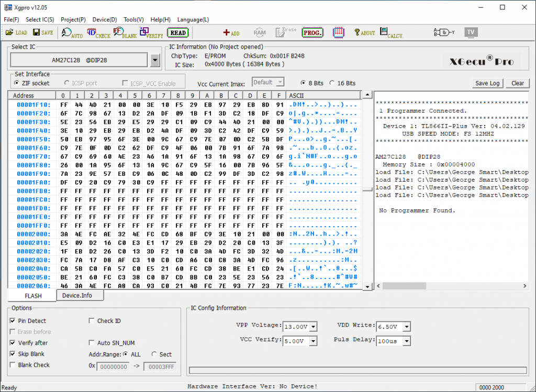Open the Puls Delay dropdown
Image resolution: width=536 pixels, height=392 pixels.
pyautogui.click(x=406, y=341)
